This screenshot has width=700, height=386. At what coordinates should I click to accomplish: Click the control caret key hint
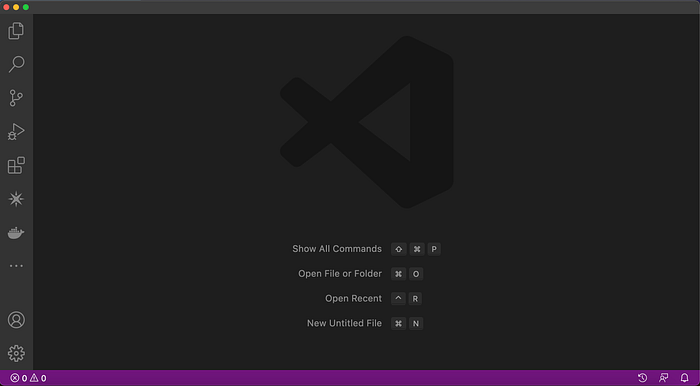(398, 299)
